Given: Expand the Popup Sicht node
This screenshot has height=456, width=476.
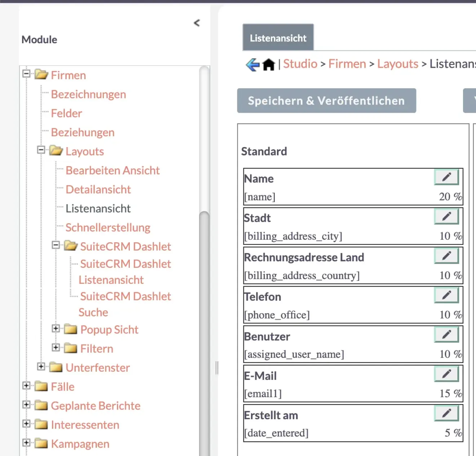Looking at the screenshot, I should pos(56,328).
